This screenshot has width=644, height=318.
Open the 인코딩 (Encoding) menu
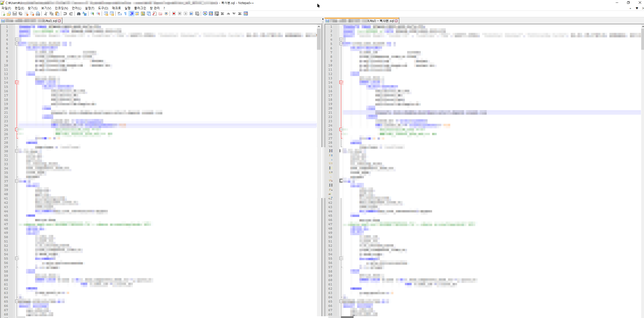click(x=61, y=8)
